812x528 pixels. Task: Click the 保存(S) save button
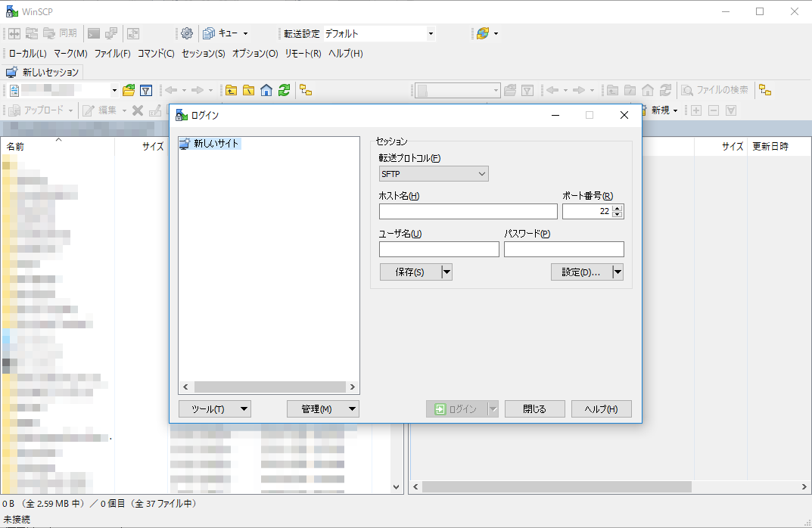[411, 272]
